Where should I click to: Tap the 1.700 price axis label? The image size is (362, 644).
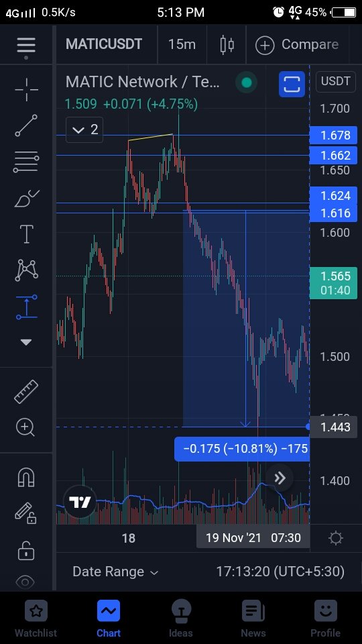tap(335, 109)
